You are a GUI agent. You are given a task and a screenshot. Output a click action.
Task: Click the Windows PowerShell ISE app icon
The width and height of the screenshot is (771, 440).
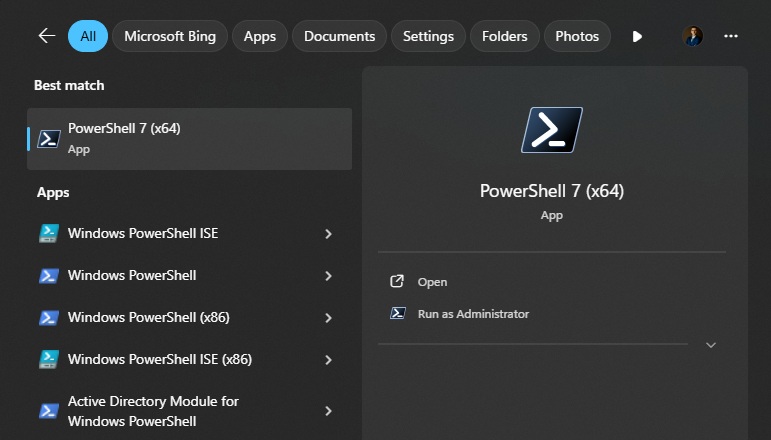tap(49, 234)
